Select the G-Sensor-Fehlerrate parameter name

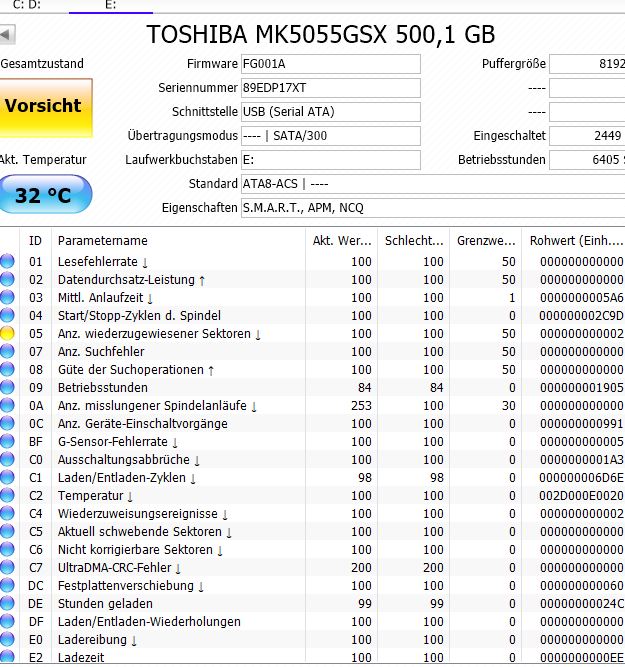coord(118,442)
